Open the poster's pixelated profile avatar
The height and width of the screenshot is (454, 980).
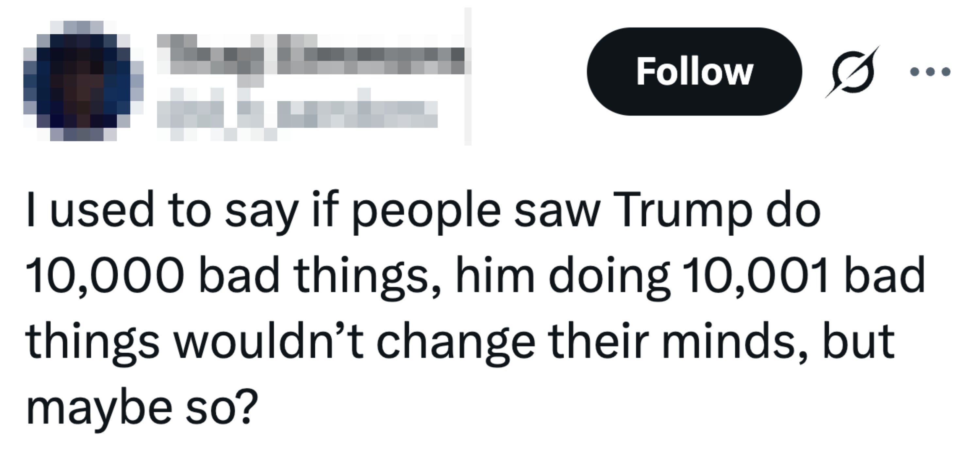point(84,81)
